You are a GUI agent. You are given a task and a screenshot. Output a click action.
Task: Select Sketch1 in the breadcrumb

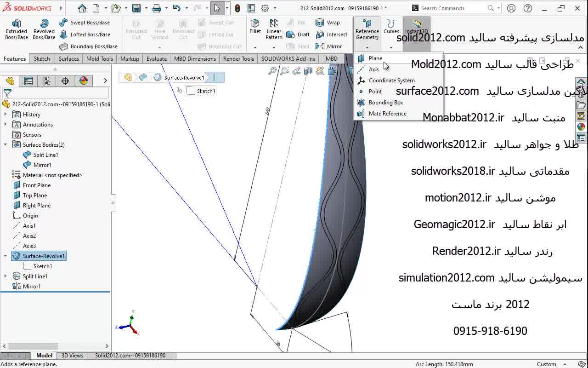point(201,91)
